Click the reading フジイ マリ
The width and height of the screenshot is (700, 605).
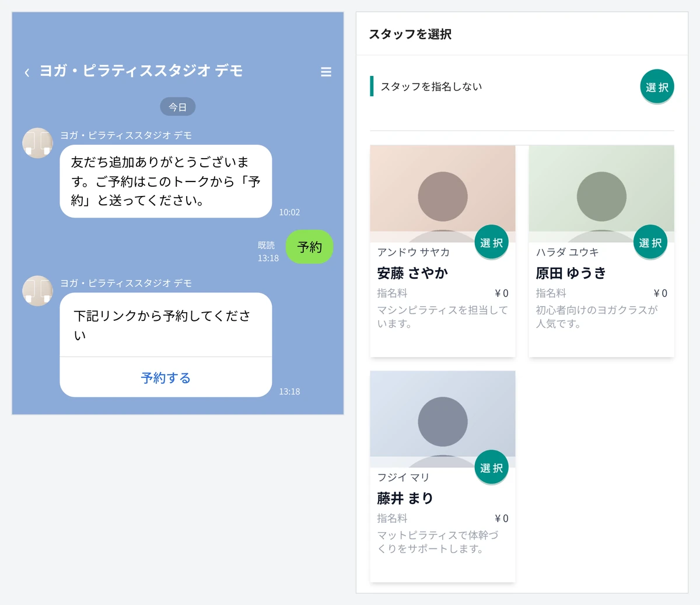pos(403,477)
